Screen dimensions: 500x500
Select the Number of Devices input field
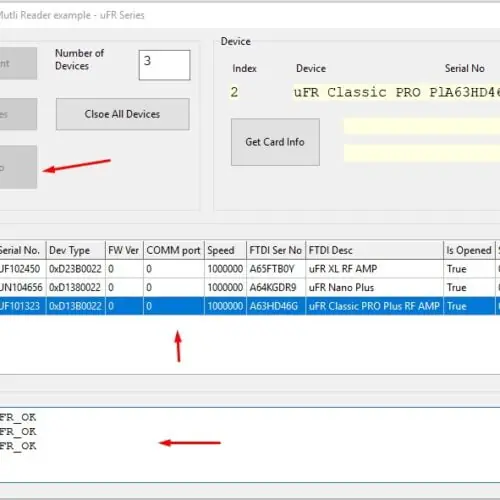tap(165, 65)
